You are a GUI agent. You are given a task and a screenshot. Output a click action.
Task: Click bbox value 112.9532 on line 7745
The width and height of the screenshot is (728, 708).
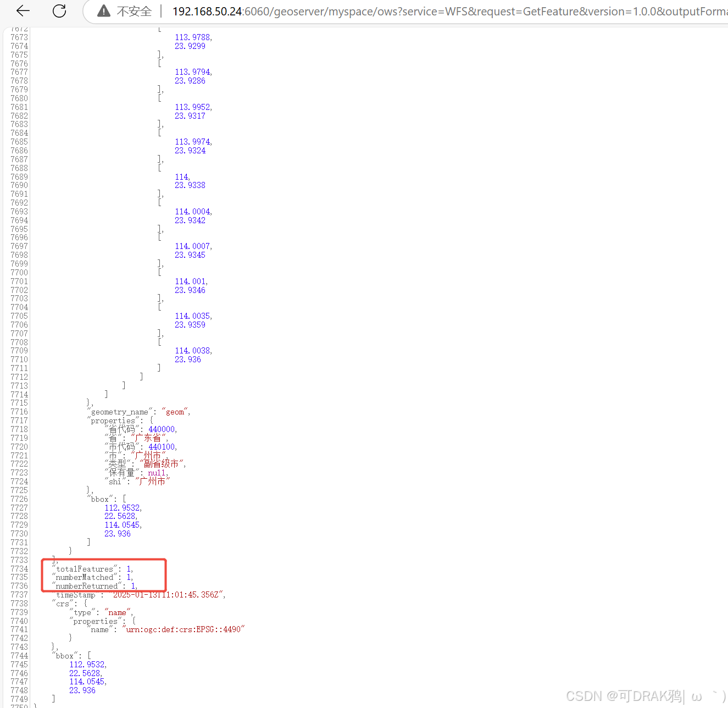point(87,665)
